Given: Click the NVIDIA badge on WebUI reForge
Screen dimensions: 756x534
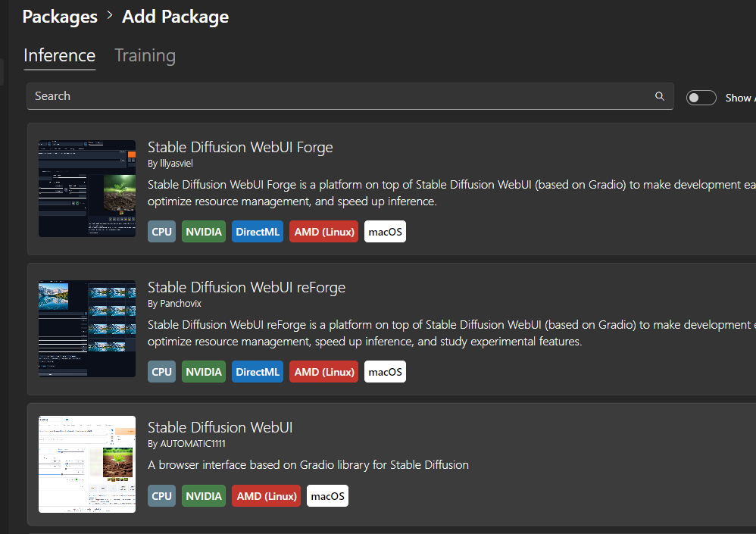Looking at the screenshot, I should (204, 372).
